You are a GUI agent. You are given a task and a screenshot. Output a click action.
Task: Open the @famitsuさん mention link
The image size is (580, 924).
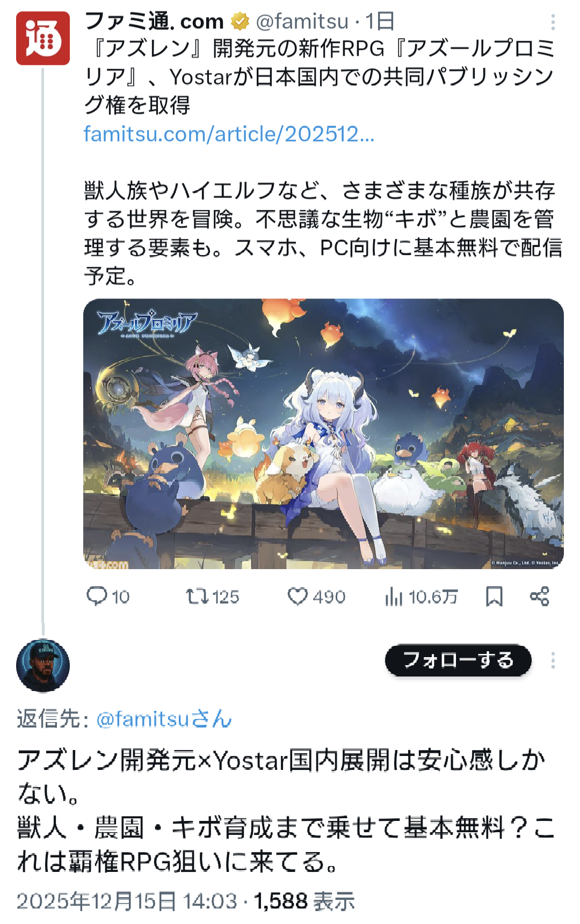[164, 718]
